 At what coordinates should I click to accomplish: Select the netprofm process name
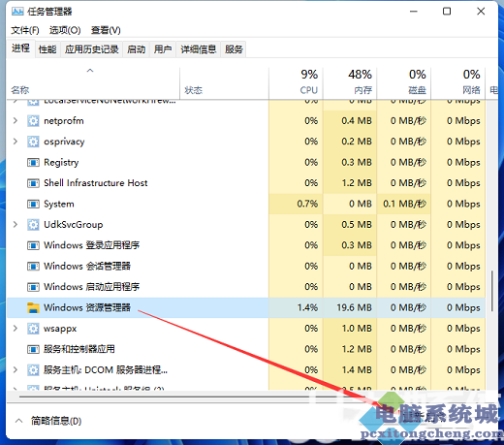(x=64, y=121)
